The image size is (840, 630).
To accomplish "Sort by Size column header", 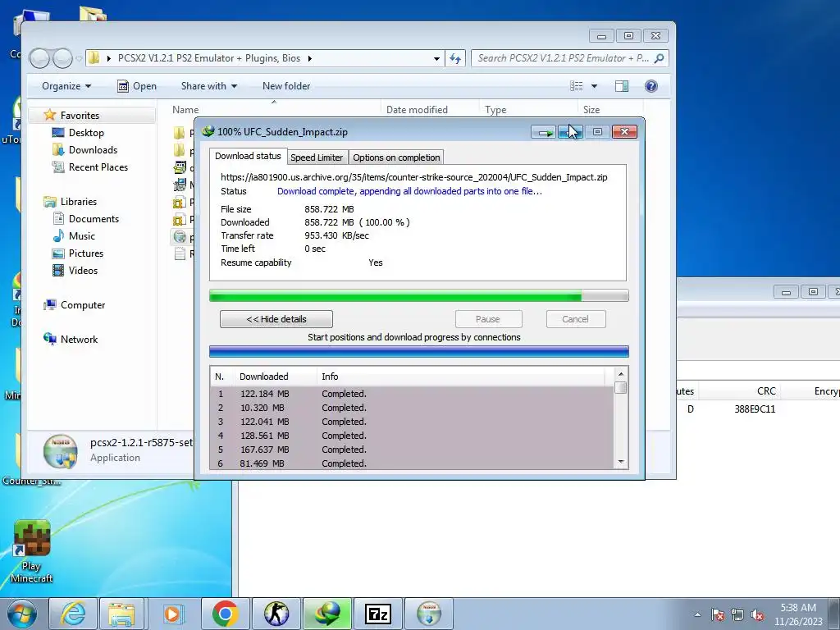I will point(591,110).
